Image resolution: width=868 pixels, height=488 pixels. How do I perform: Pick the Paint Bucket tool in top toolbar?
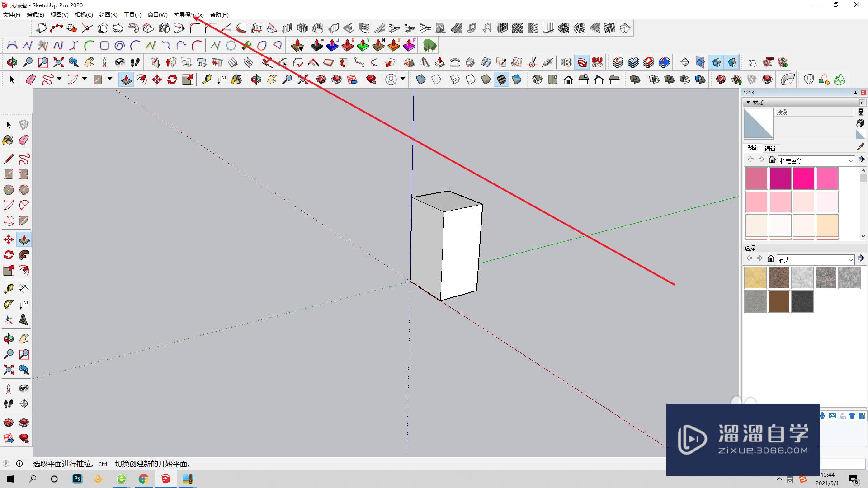coord(236,80)
